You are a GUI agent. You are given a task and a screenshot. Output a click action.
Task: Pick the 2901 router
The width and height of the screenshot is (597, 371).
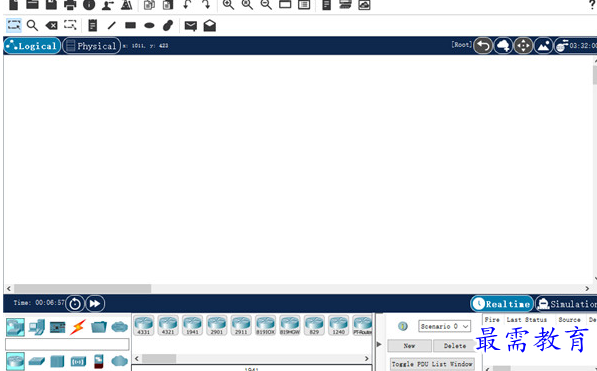(217, 325)
